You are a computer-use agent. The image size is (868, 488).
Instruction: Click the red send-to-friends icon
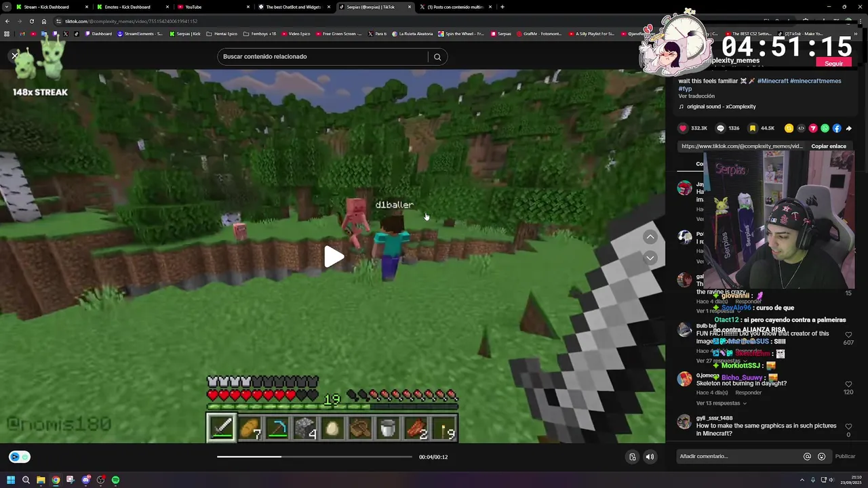(x=813, y=128)
